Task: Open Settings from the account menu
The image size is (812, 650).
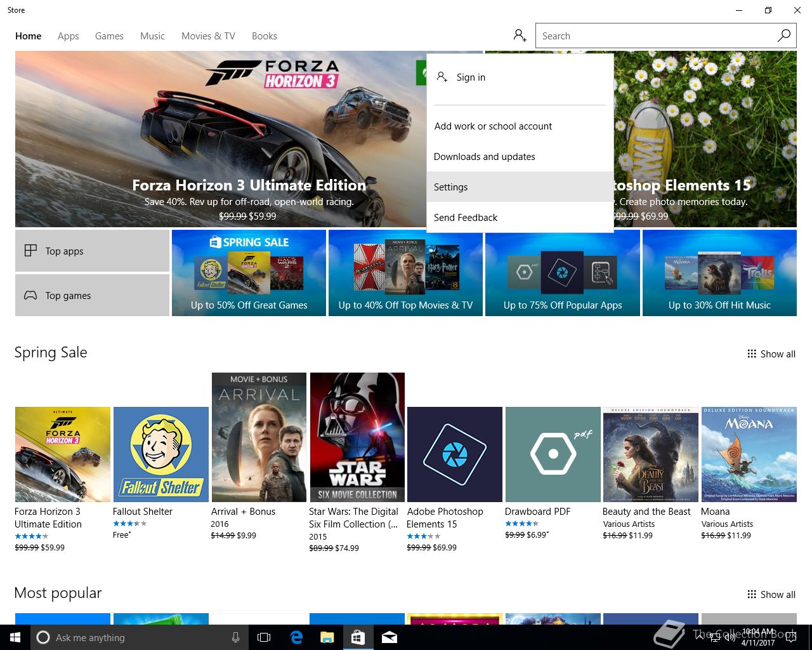Action: (x=520, y=187)
